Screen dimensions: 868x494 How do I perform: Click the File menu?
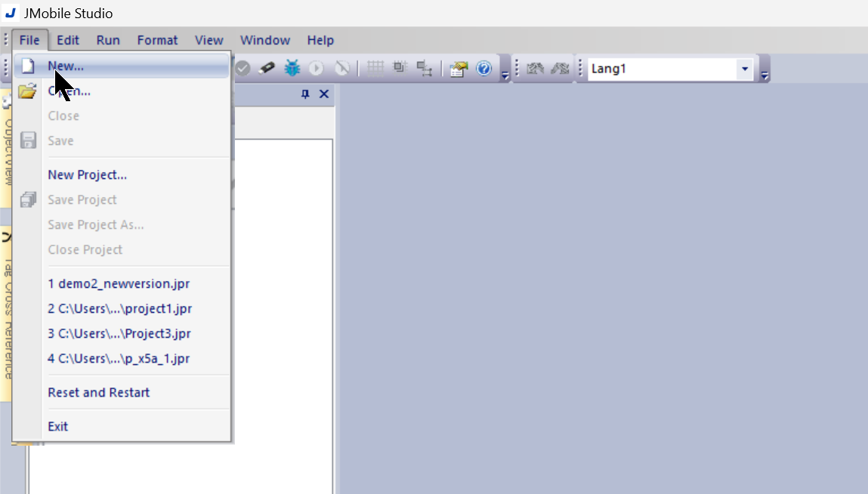(29, 40)
